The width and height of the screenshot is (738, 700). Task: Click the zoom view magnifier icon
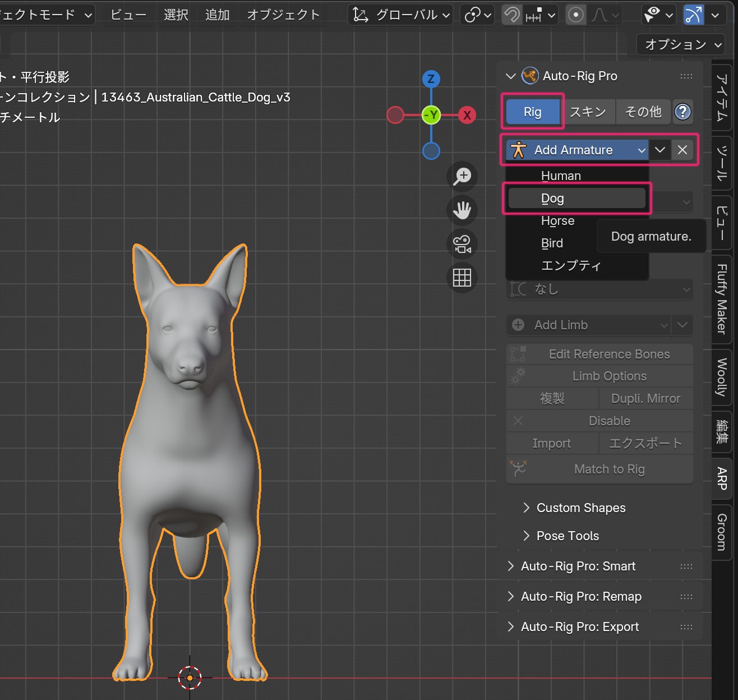[462, 176]
